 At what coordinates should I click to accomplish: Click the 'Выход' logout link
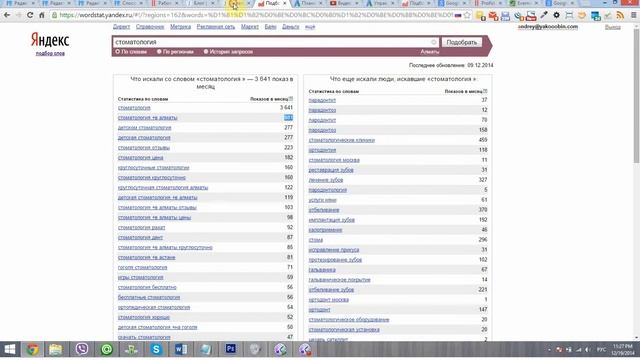click(x=613, y=27)
